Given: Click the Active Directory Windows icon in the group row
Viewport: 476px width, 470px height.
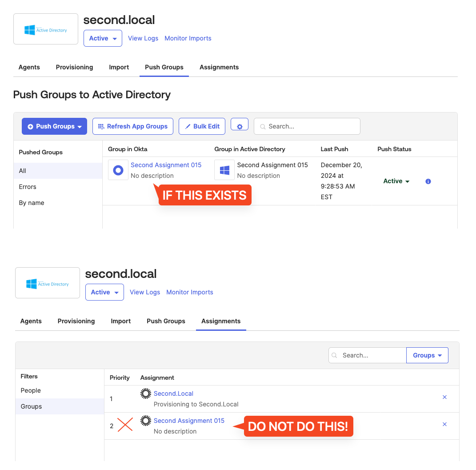Looking at the screenshot, I should [x=224, y=169].
